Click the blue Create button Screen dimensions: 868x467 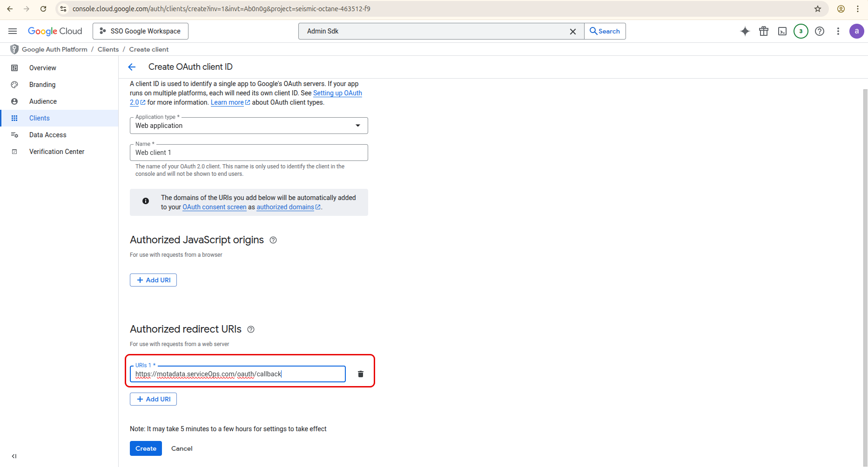point(146,448)
